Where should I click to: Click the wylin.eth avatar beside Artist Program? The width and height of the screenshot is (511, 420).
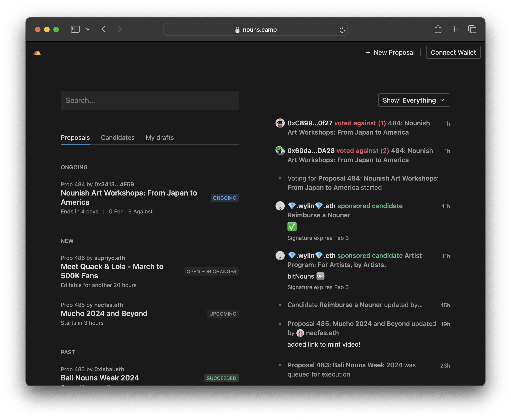pyautogui.click(x=280, y=256)
